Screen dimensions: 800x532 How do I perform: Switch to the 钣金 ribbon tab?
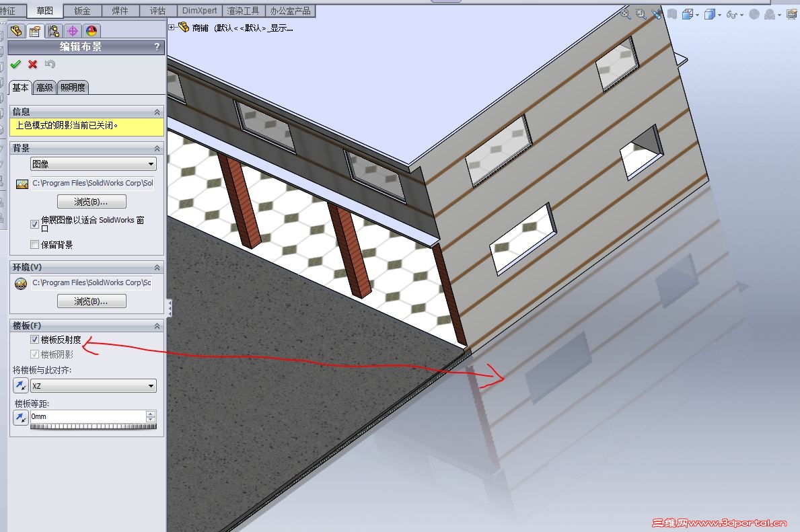81,11
